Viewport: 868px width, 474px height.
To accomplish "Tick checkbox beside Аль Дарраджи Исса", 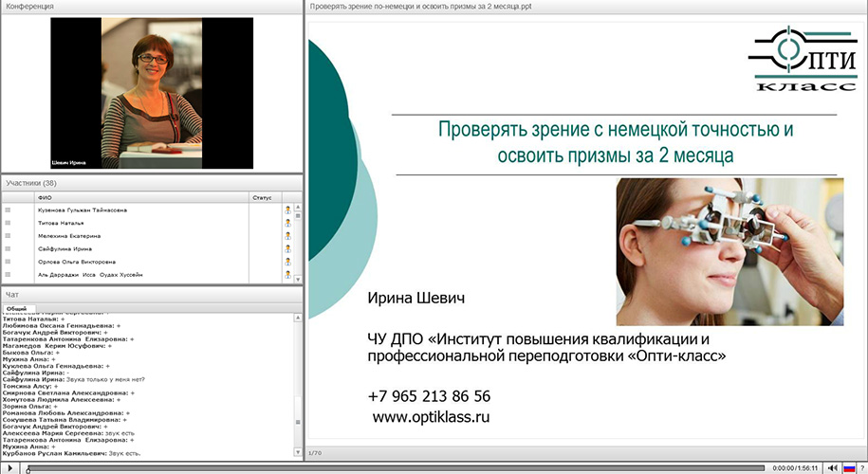I will click(8, 274).
